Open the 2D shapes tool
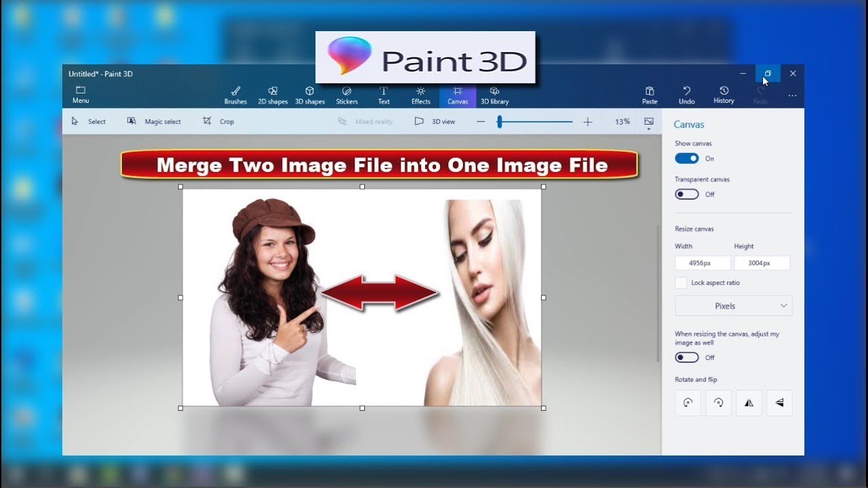This screenshot has height=488, width=868. click(x=273, y=95)
